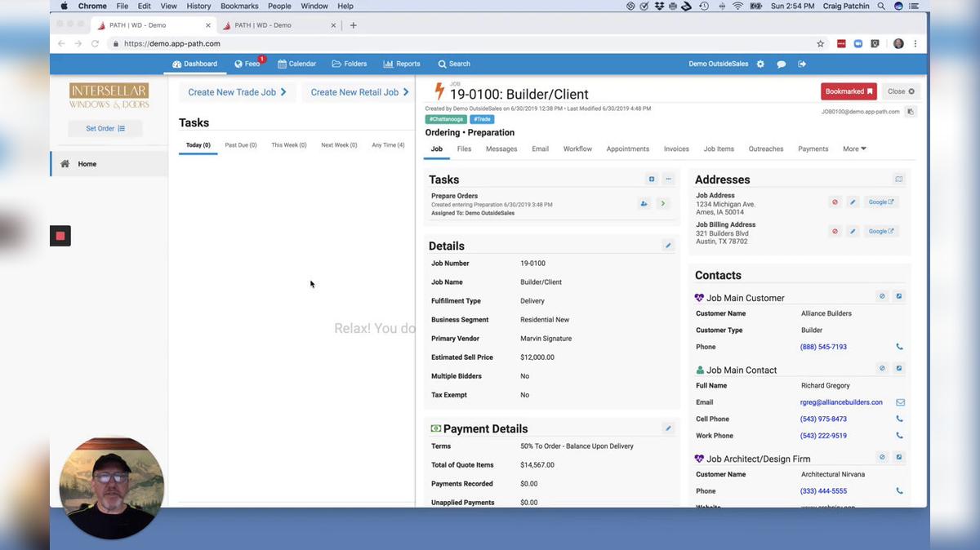
Task: Open the Tasks section ellipsis menu
Action: point(668,179)
